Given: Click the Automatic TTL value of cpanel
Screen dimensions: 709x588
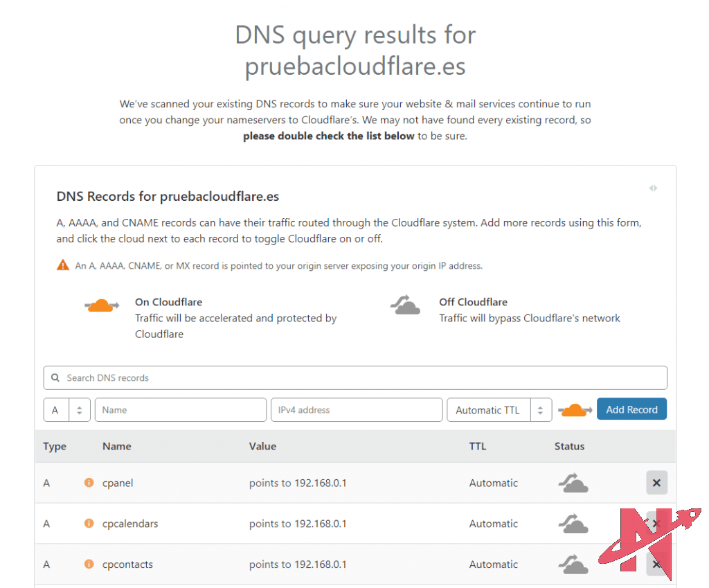Looking at the screenshot, I should [493, 483].
